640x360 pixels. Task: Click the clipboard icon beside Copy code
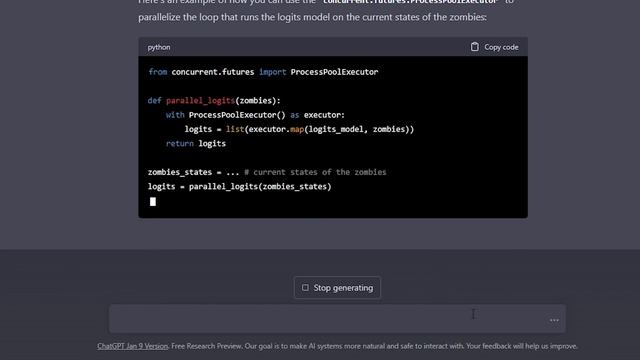(x=474, y=47)
